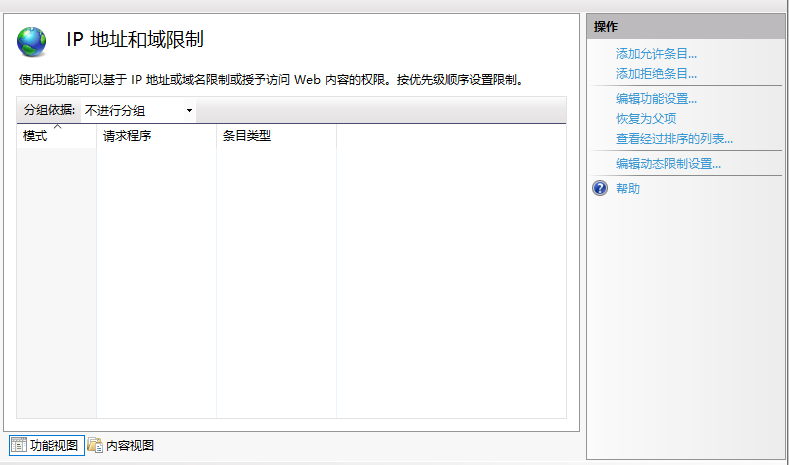789x465 pixels.
Task: Click the 操作 panel header
Action: [685, 27]
